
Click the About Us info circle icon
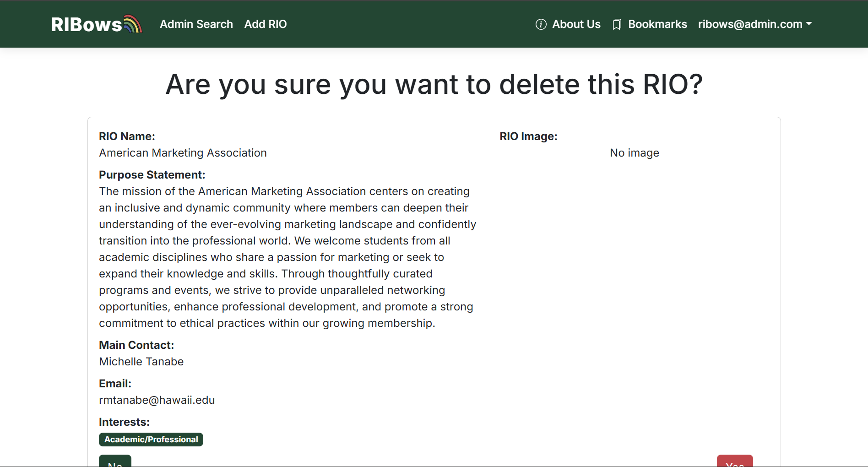(x=541, y=24)
